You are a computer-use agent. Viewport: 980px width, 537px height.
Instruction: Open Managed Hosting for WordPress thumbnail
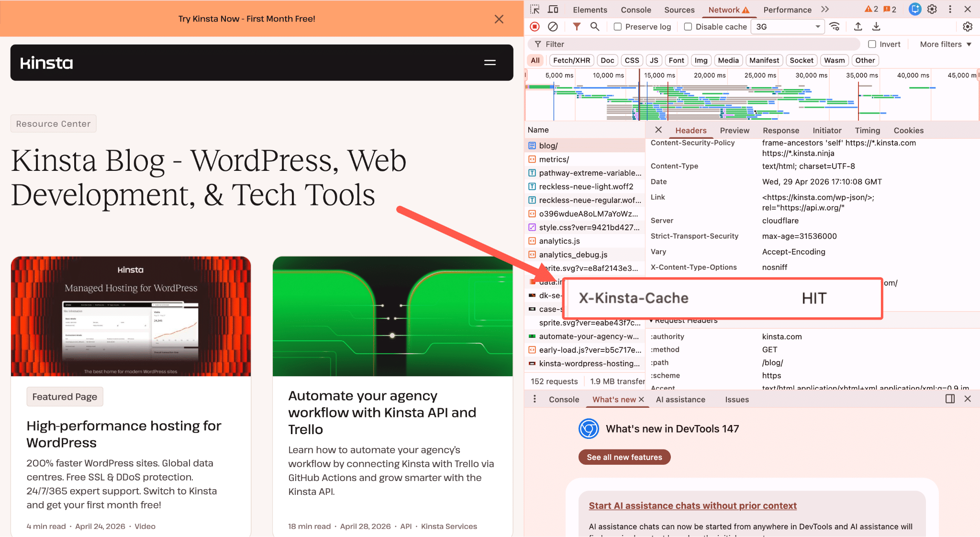(x=131, y=316)
